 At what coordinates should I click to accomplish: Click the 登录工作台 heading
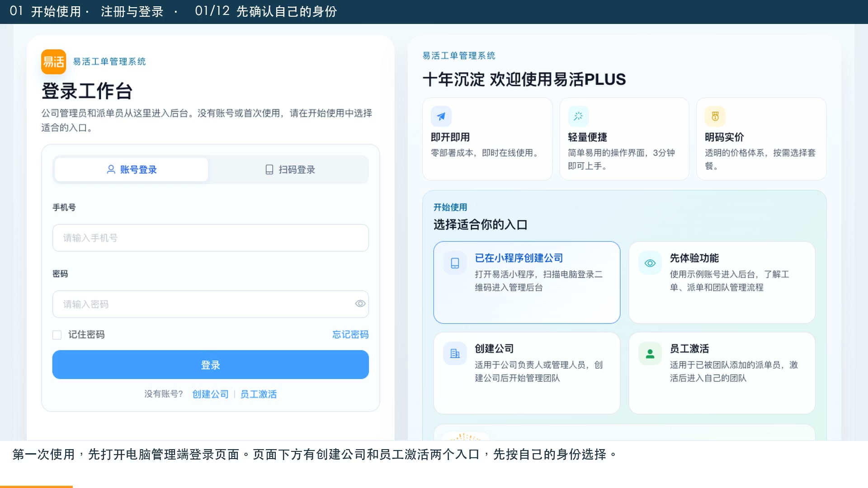click(87, 91)
